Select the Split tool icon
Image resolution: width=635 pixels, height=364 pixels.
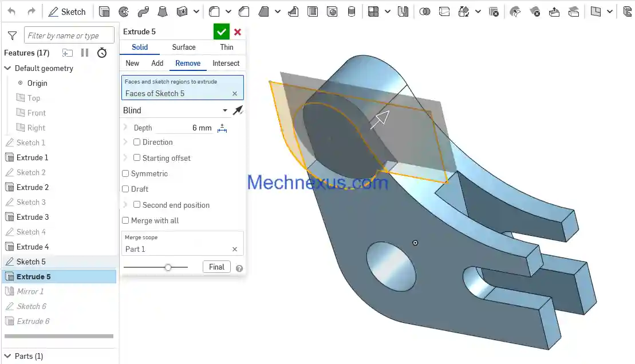444,12
